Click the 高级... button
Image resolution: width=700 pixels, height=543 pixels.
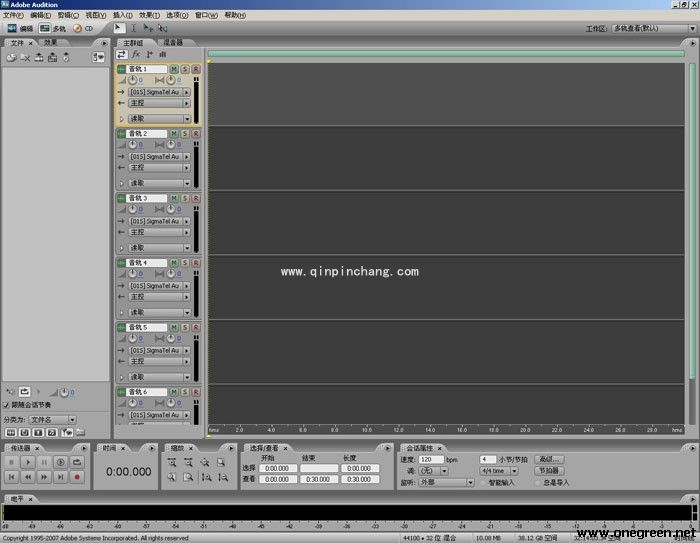tap(549, 459)
